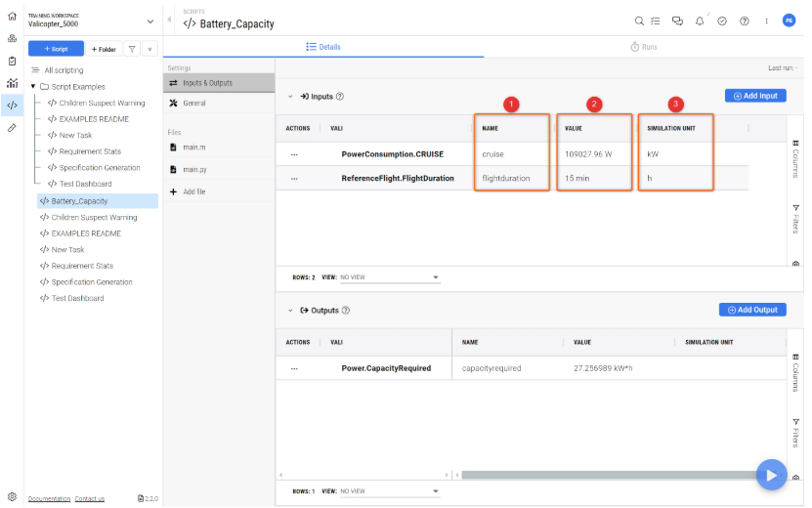The width and height of the screenshot is (812, 508).
Task: Open the comments chat icon
Action: coord(677,21)
